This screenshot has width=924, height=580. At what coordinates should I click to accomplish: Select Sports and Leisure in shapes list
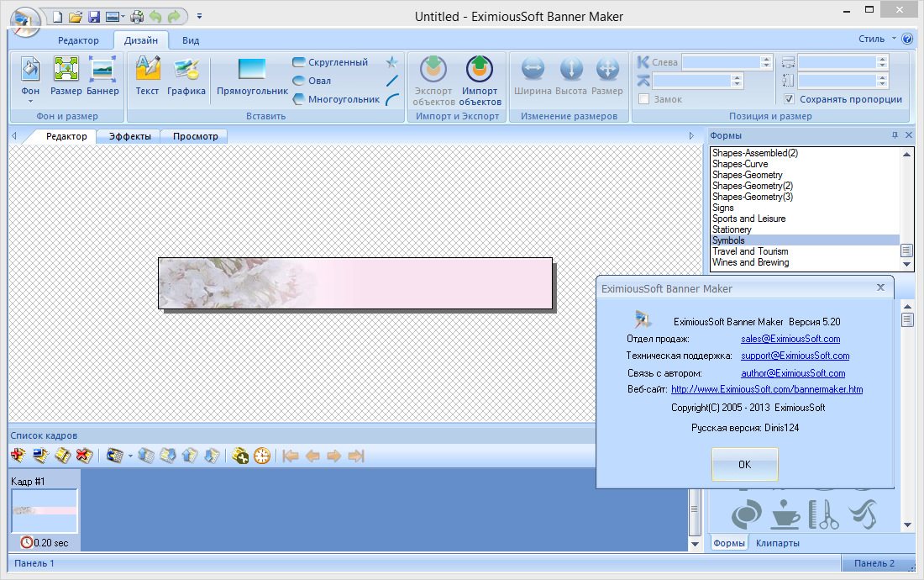pyautogui.click(x=749, y=219)
